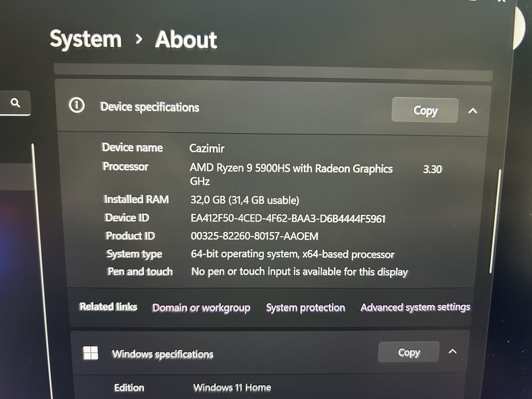The width and height of the screenshot is (532, 399).
Task: Open the Domain or workgroup link
Action: 201,308
